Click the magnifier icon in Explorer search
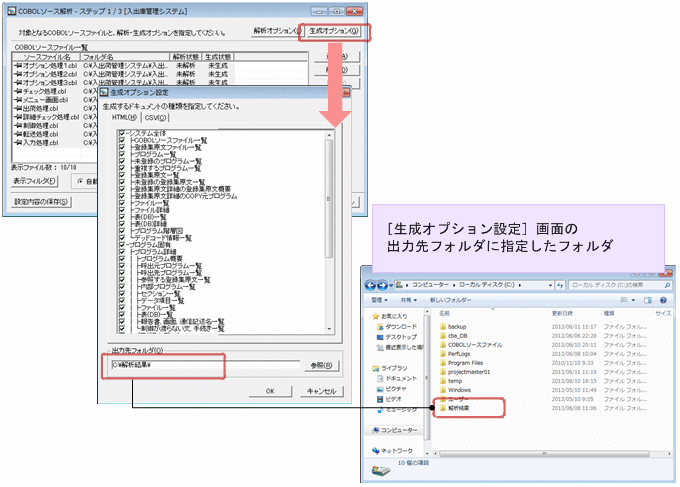 667,285
